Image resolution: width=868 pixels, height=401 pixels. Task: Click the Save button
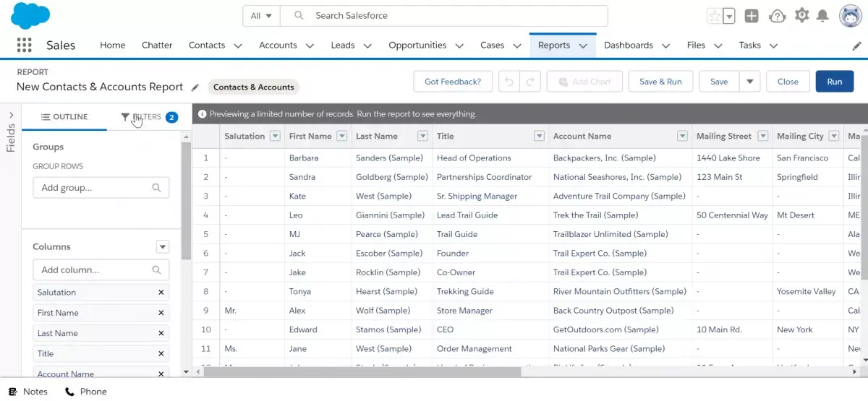(x=719, y=82)
